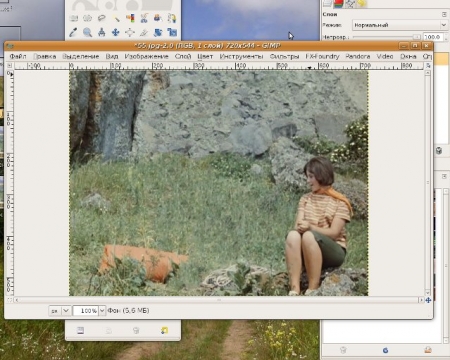Open the px units dropdown in status bar
Image resolution: width=450 pixels, height=360 pixels.
pyautogui.click(x=60, y=311)
